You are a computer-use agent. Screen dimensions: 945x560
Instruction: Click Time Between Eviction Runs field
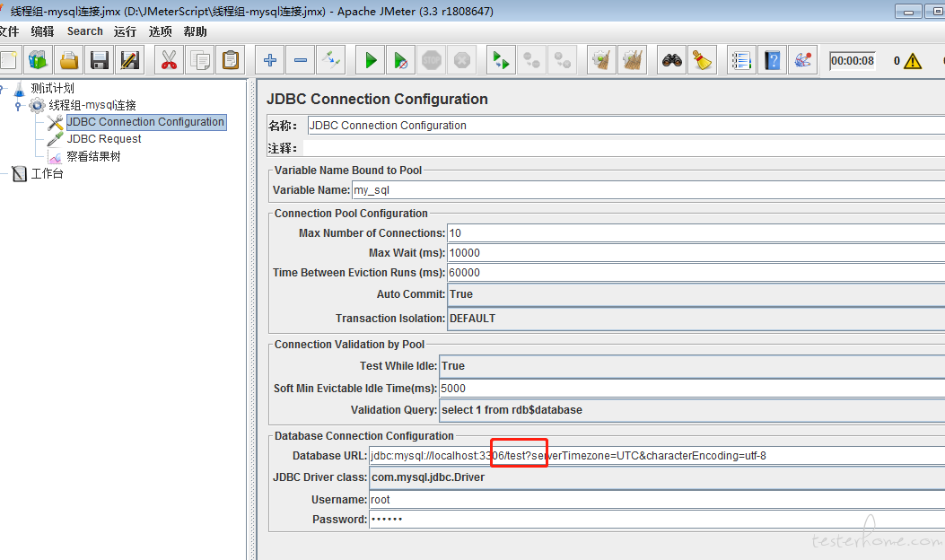click(x=696, y=273)
